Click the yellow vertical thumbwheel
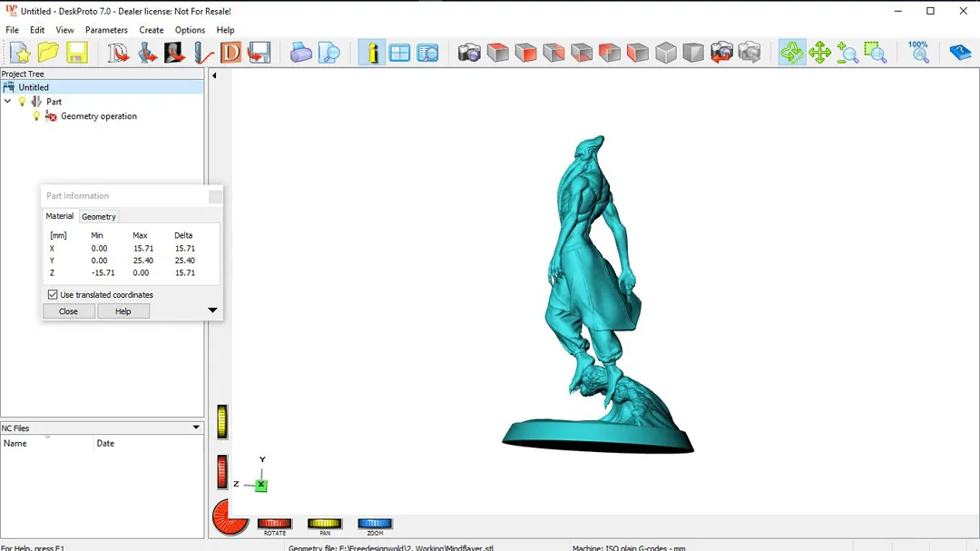This screenshot has height=551, width=980. [x=222, y=421]
